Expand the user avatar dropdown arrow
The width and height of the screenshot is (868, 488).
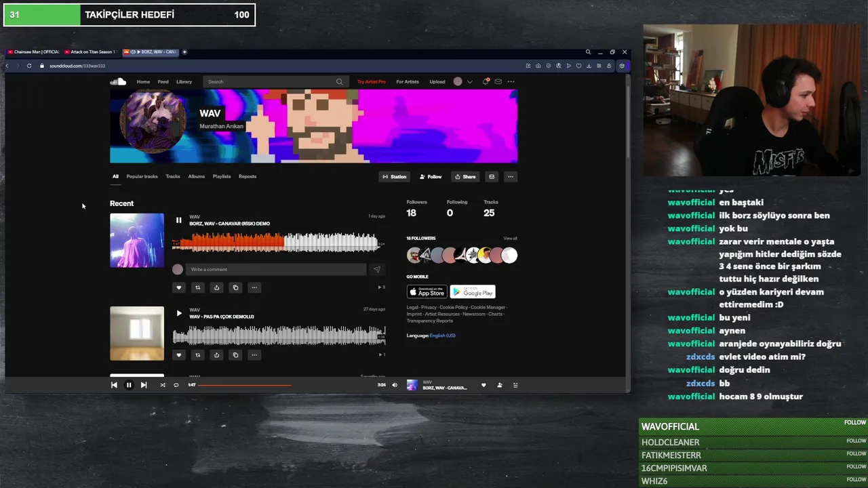click(x=469, y=81)
